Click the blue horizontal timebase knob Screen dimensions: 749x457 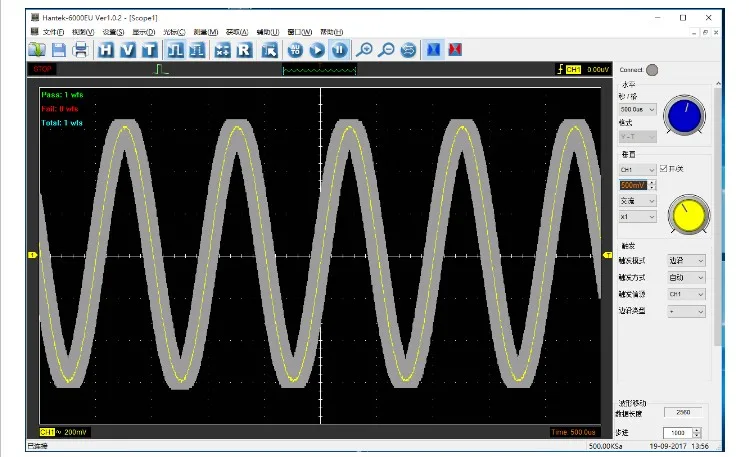[x=685, y=115]
